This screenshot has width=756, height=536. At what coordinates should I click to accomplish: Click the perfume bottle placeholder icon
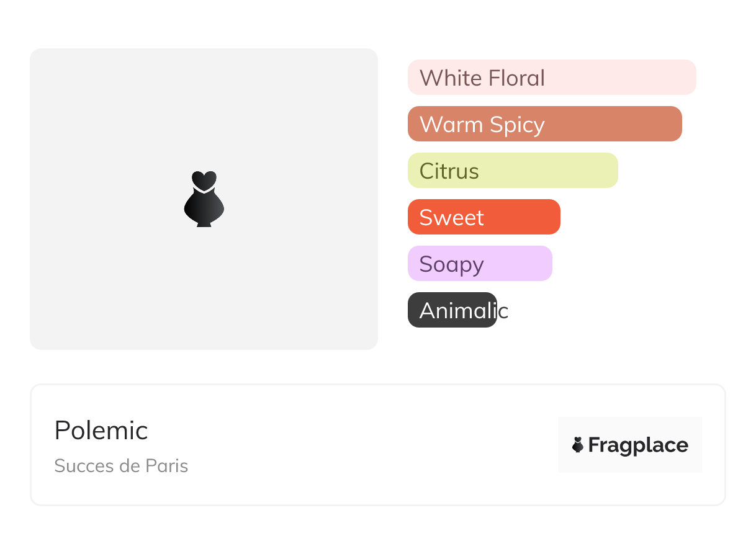(x=204, y=199)
